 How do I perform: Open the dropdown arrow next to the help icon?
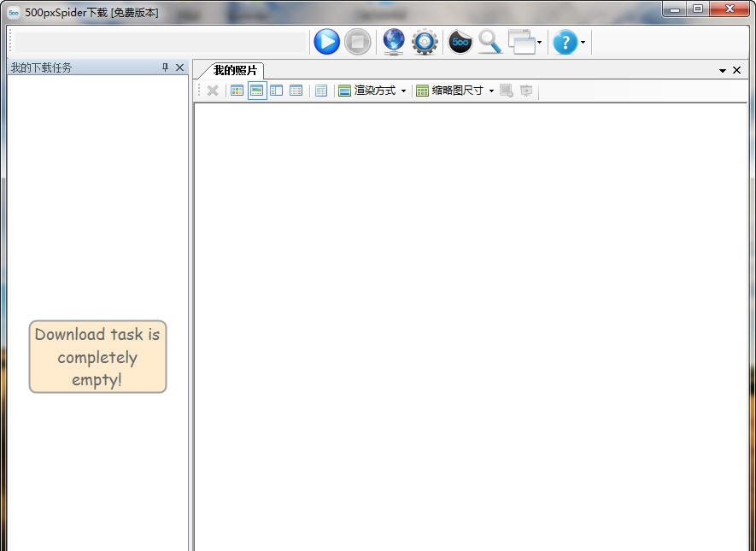[583, 41]
